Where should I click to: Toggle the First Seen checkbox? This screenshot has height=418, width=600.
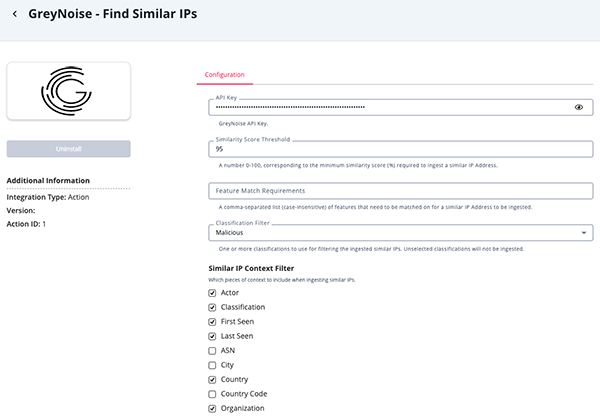coord(212,322)
